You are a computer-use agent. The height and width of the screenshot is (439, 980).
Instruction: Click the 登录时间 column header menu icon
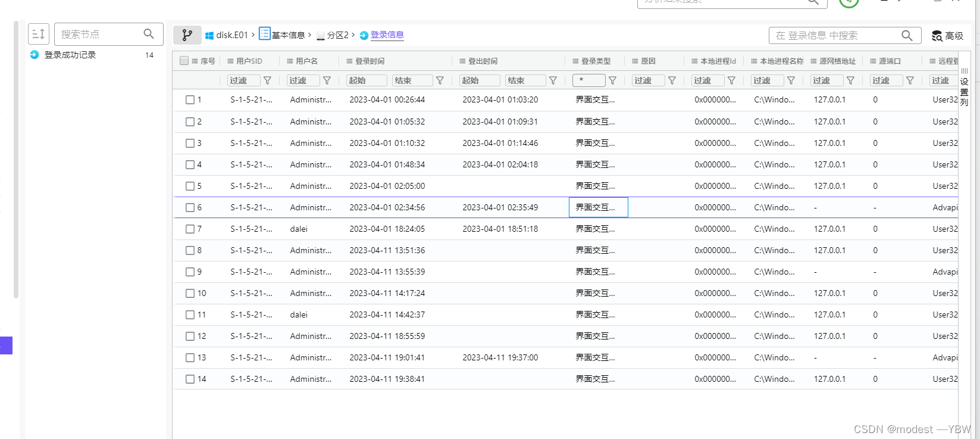pos(349,61)
